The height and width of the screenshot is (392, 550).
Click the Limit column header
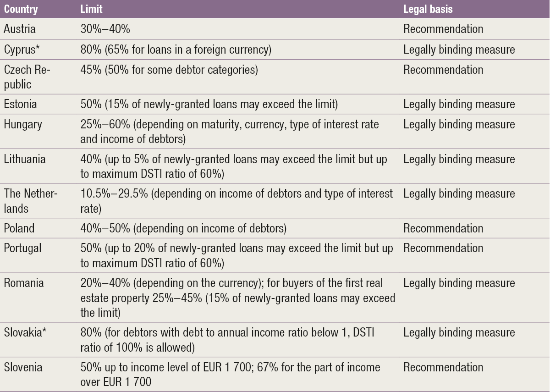point(91,9)
